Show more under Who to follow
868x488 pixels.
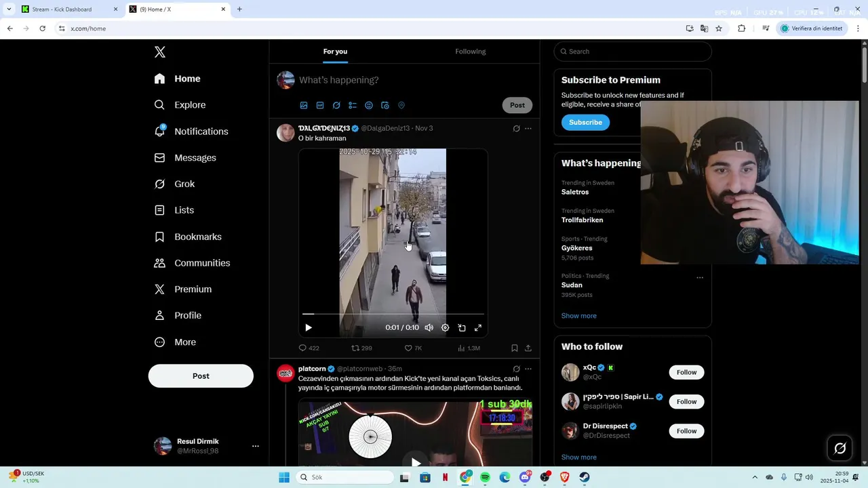tap(578, 457)
